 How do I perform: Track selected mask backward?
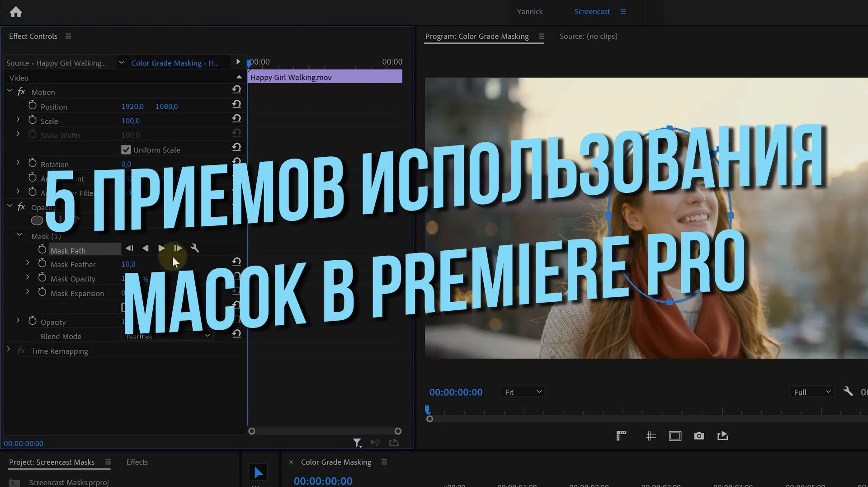[145, 248]
